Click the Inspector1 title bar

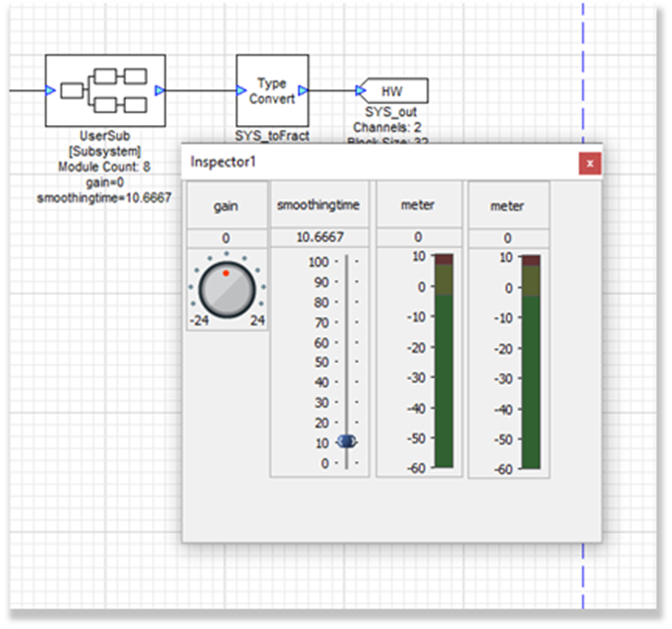[377, 163]
